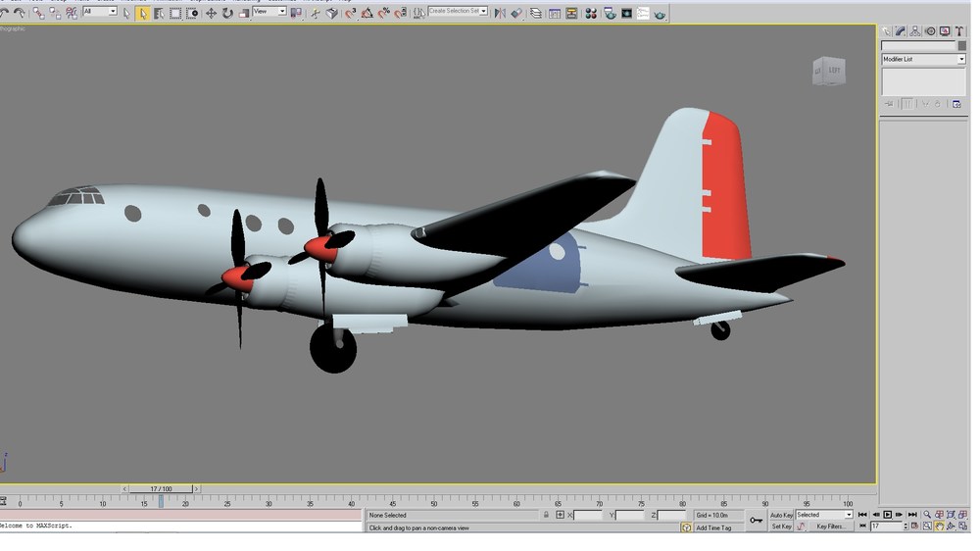Click the Set Key button
This screenshot has height=551, width=980.
click(x=781, y=526)
